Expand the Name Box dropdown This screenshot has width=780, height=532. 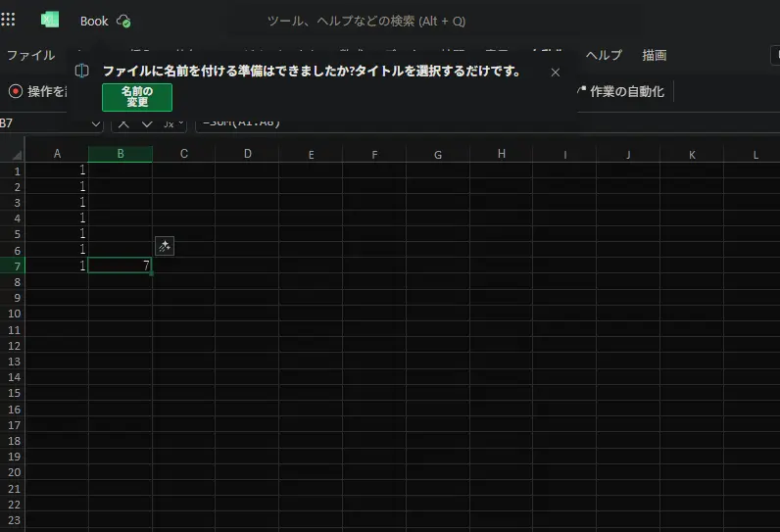(96, 123)
